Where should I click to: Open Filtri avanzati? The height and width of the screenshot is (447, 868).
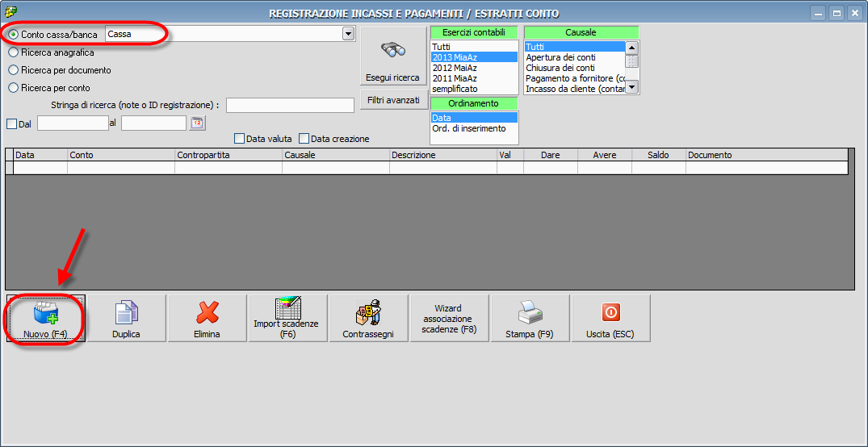(x=393, y=100)
